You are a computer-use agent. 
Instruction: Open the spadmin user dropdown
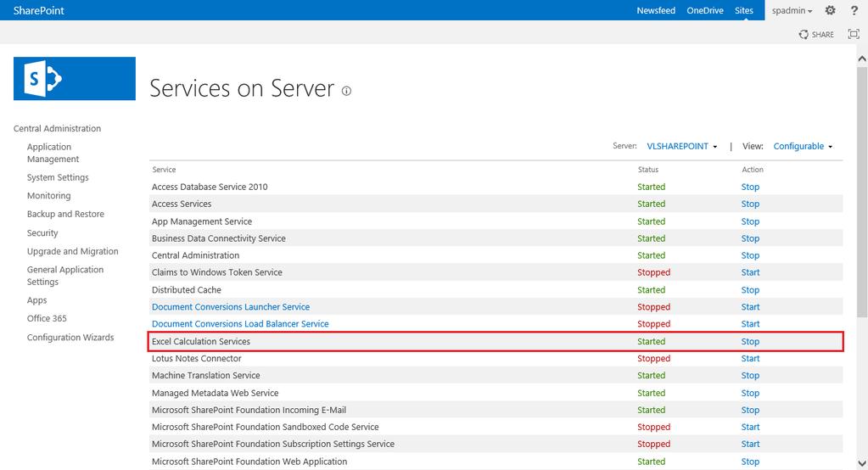[792, 10]
